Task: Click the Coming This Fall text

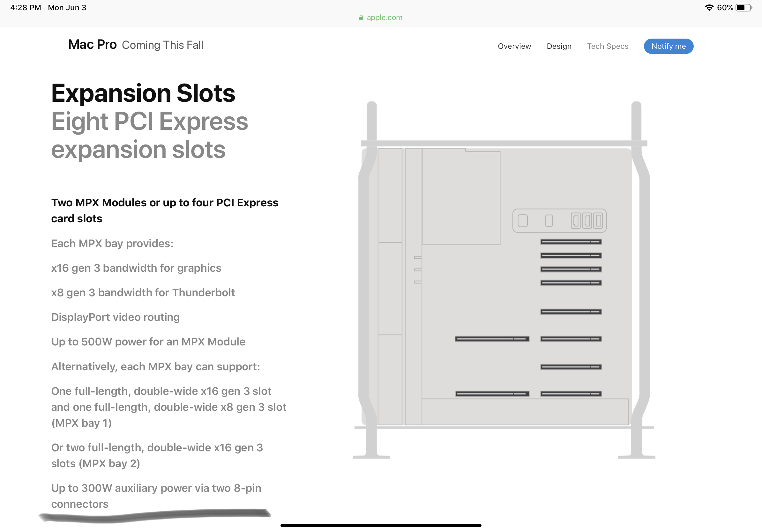Action: click(x=162, y=45)
